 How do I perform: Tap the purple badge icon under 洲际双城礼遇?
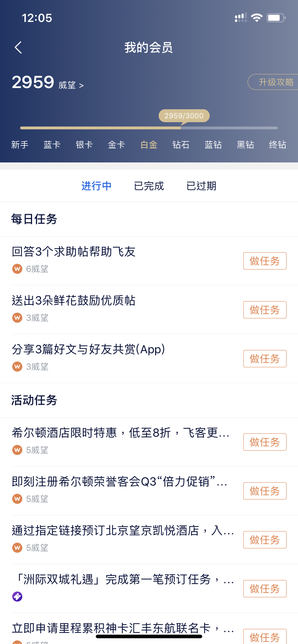pyautogui.click(x=17, y=597)
